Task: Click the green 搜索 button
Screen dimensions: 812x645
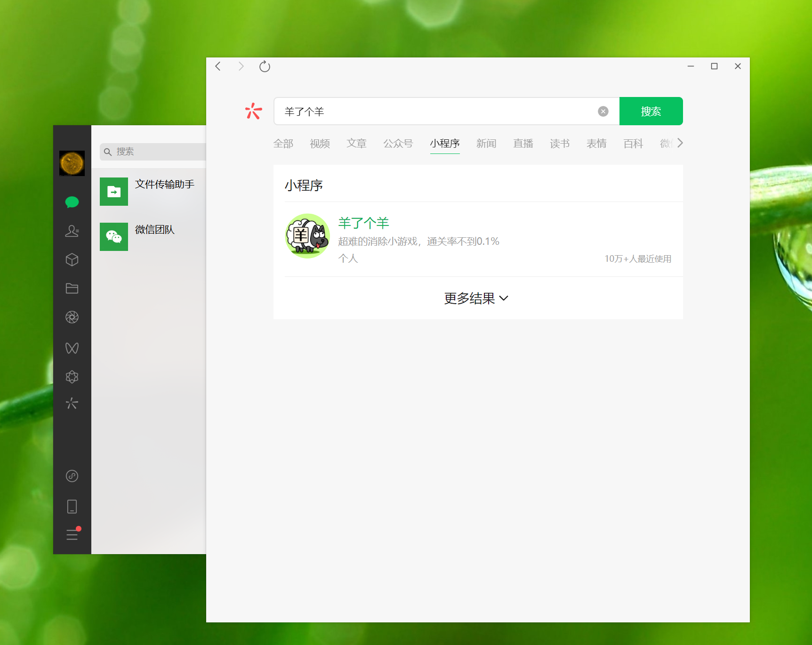Action: 651,112
